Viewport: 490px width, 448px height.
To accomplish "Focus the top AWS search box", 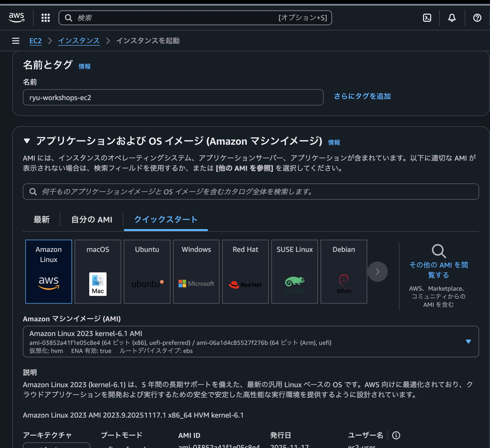I will pyautogui.click(x=195, y=18).
